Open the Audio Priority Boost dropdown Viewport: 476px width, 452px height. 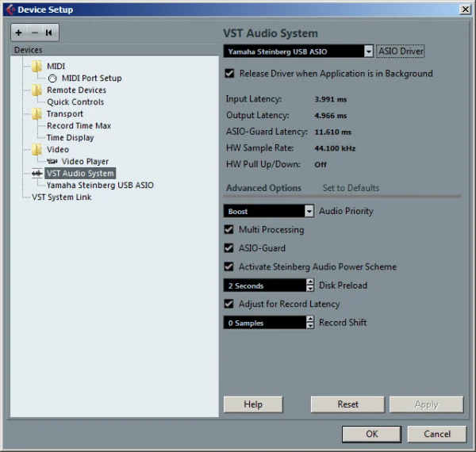point(309,211)
